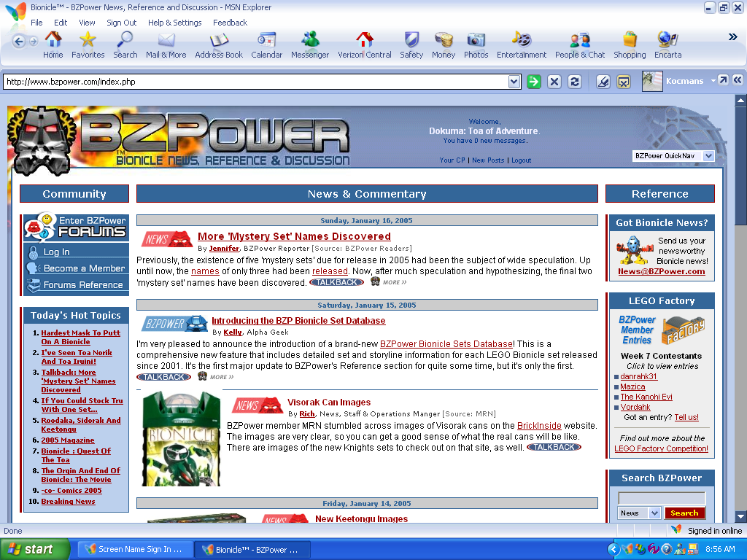This screenshot has width=747, height=560.
Task: Click the Kocmans user picture
Action: coord(652,81)
